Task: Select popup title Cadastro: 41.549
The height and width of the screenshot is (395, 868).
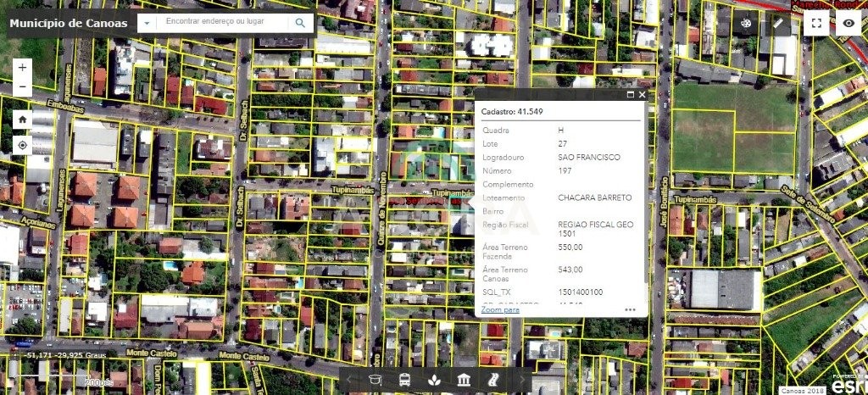Action: click(512, 112)
